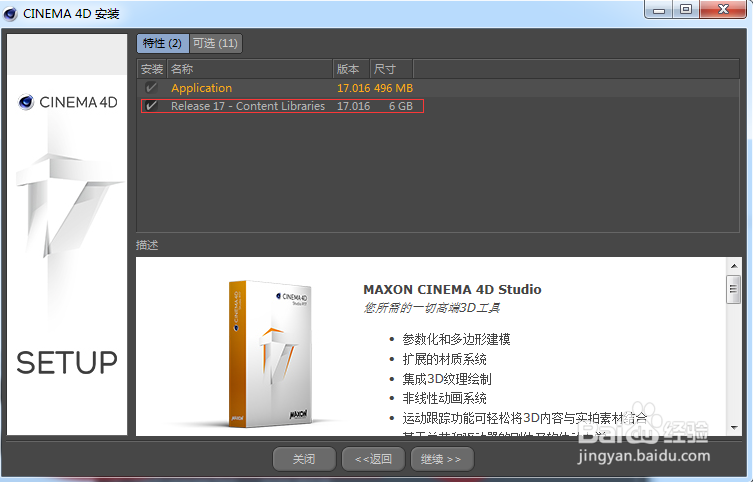The height and width of the screenshot is (482, 753).
Task: Go back with the <<返回 button
Action: pos(373,459)
